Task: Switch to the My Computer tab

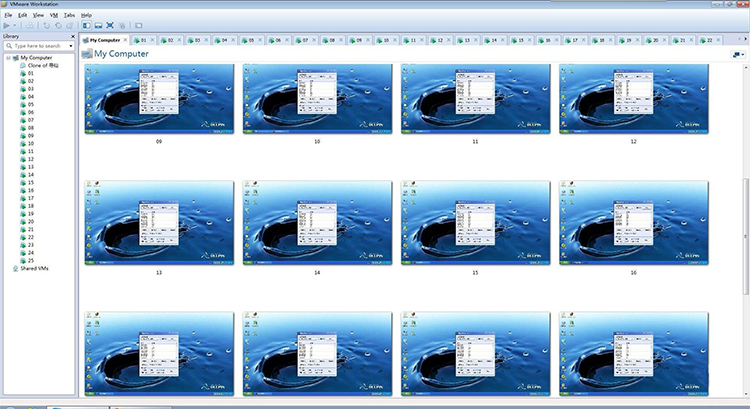Action: click(x=105, y=40)
